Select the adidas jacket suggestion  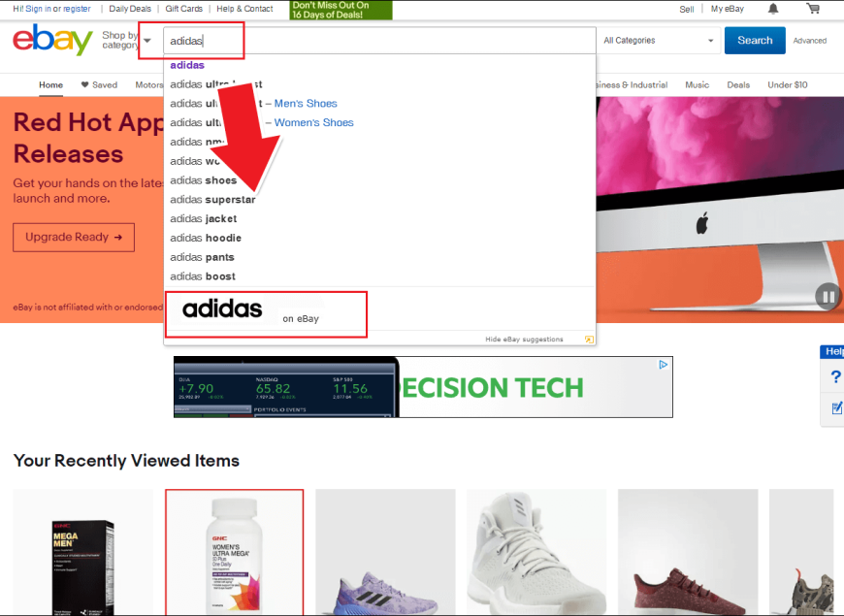204,218
